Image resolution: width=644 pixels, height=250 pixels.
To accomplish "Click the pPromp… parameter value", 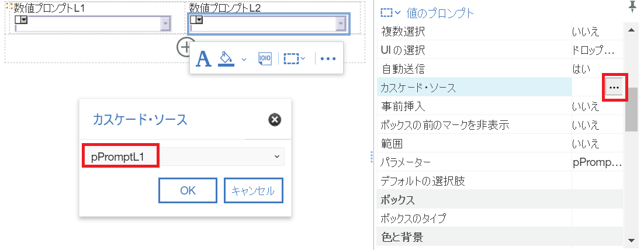I will (x=598, y=162).
